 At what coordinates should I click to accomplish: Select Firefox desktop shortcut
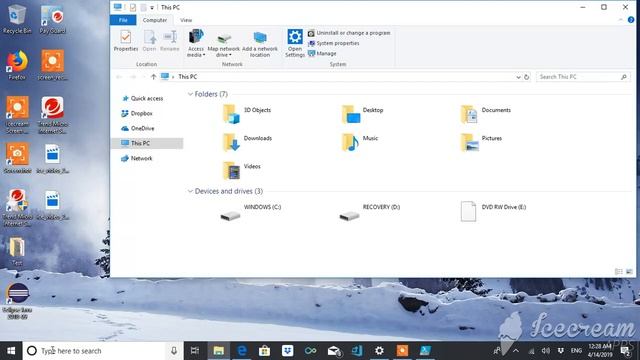coord(17,64)
